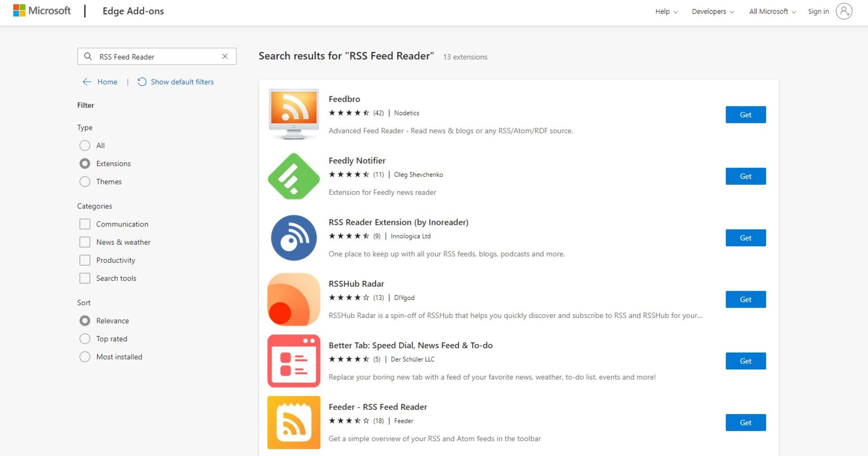Get the RSS Reader Extension by Inoreader
This screenshot has width=868, height=456.
coord(745,237)
